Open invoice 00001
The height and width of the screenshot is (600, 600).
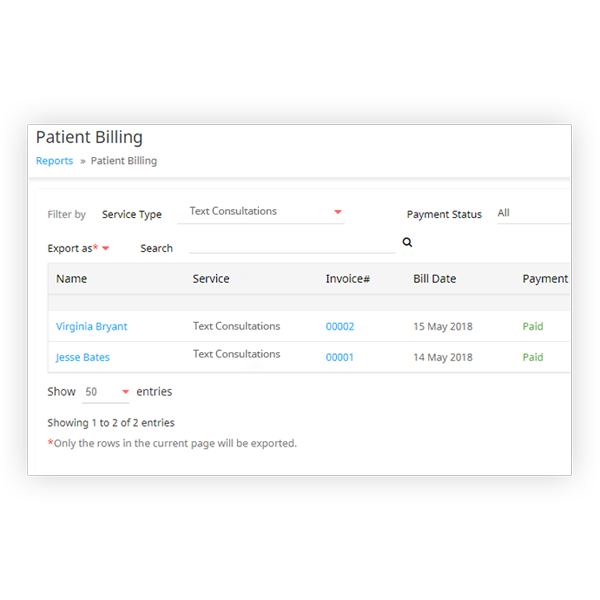click(x=340, y=357)
